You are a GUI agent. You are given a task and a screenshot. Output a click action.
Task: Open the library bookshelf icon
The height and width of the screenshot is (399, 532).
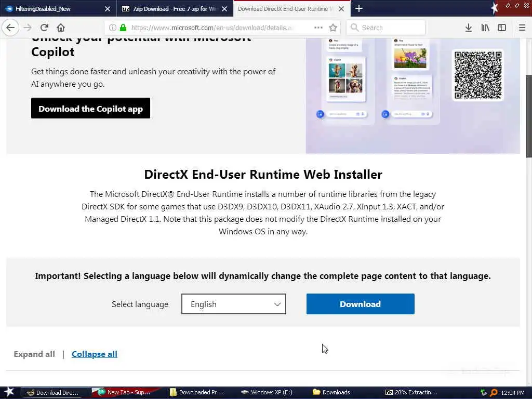[485, 28]
